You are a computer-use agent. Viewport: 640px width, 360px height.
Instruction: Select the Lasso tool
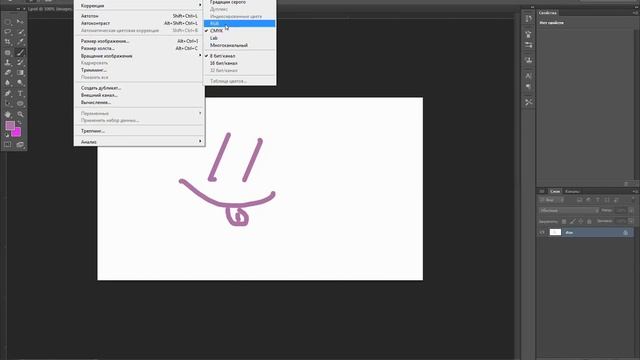click(8, 32)
